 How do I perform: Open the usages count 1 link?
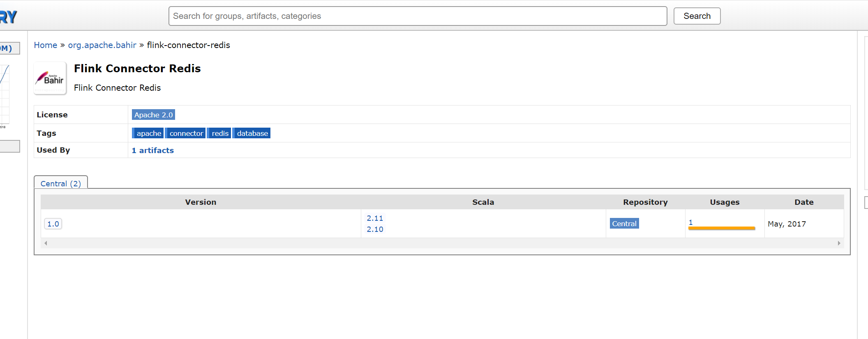pos(691,222)
